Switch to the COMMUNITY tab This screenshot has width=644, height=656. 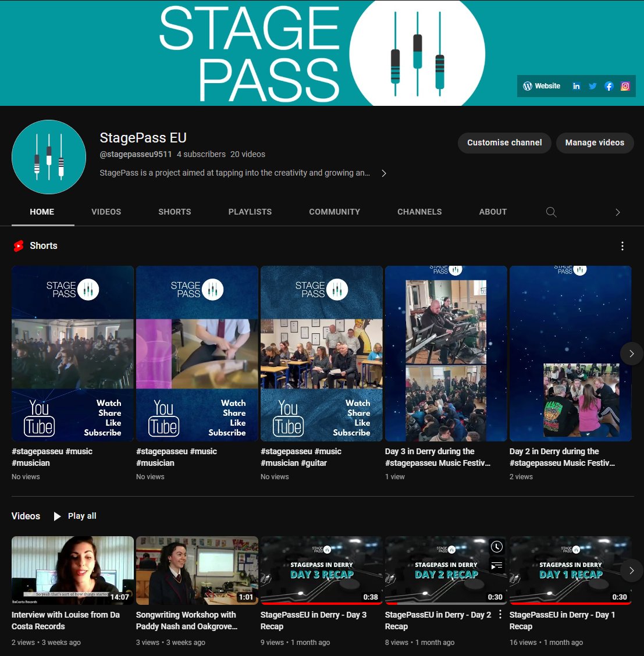click(335, 212)
